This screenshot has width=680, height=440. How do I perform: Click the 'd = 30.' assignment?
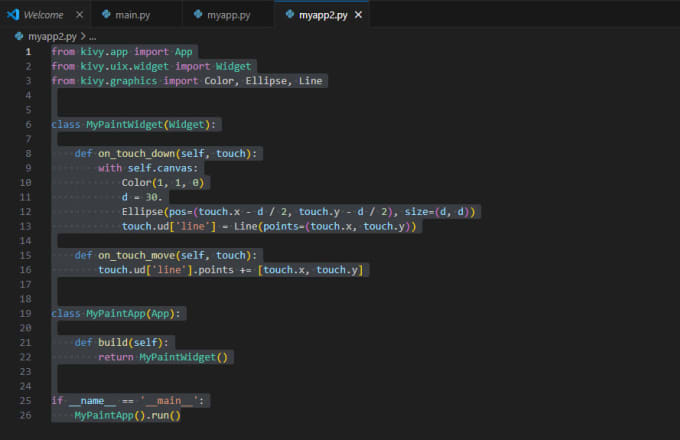142,197
